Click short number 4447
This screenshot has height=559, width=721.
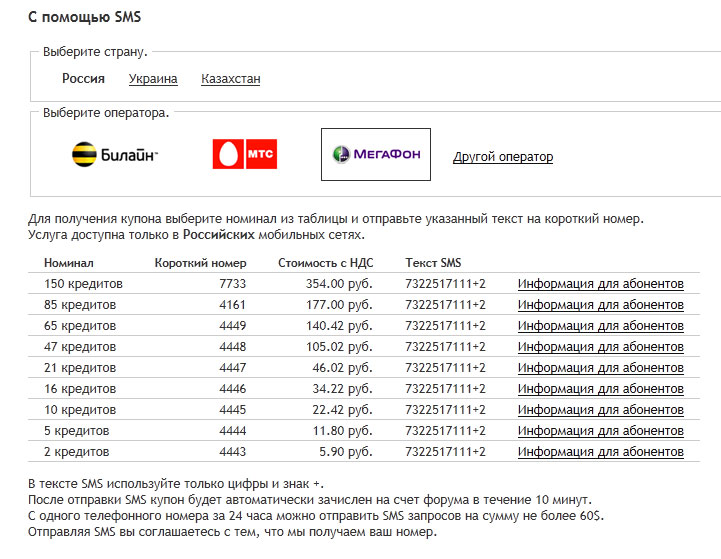[x=233, y=368]
